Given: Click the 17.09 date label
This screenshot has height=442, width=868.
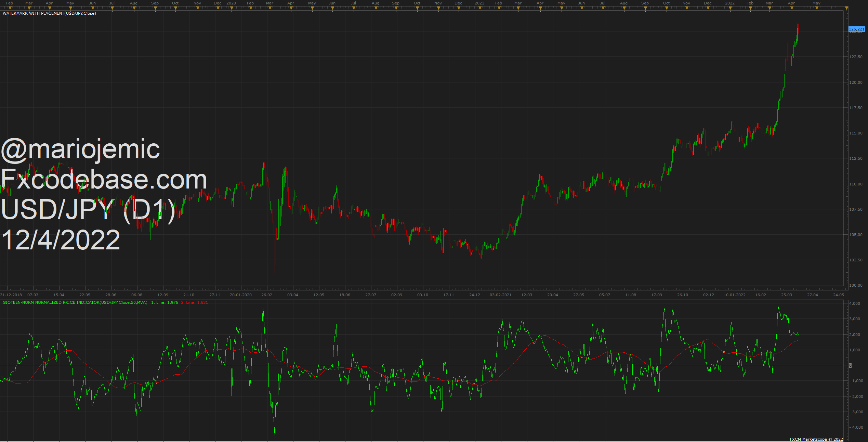Looking at the screenshot, I should 657,295.
